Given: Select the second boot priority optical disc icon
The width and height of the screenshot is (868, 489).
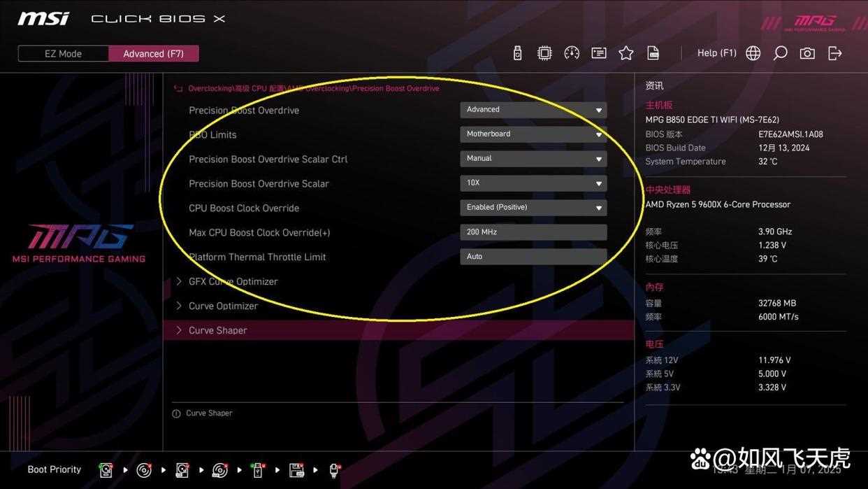Looking at the screenshot, I should point(144,470).
